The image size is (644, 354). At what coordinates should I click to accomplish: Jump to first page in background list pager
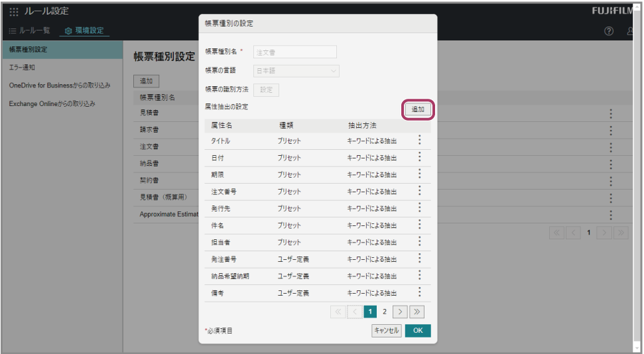[556, 233]
